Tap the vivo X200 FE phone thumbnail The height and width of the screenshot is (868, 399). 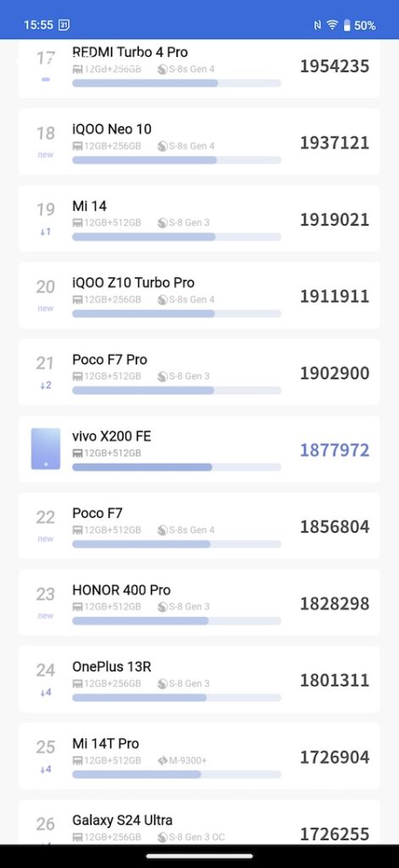(x=46, y=448)
